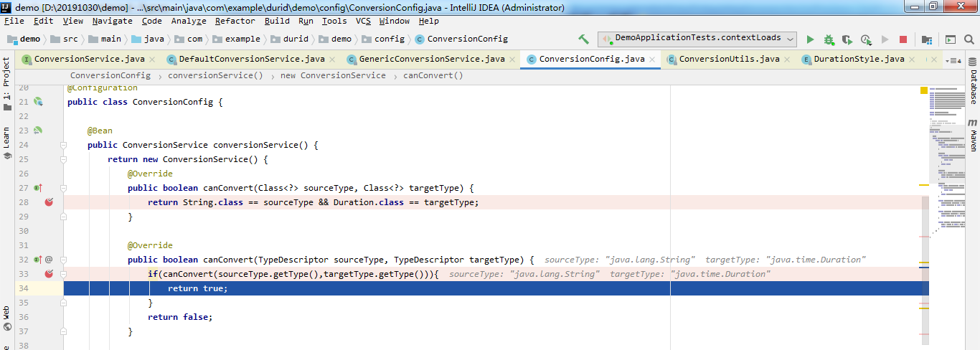Open the Build menu
The image size is (980, 350).
pyautogui.click(x=277, y=21)
